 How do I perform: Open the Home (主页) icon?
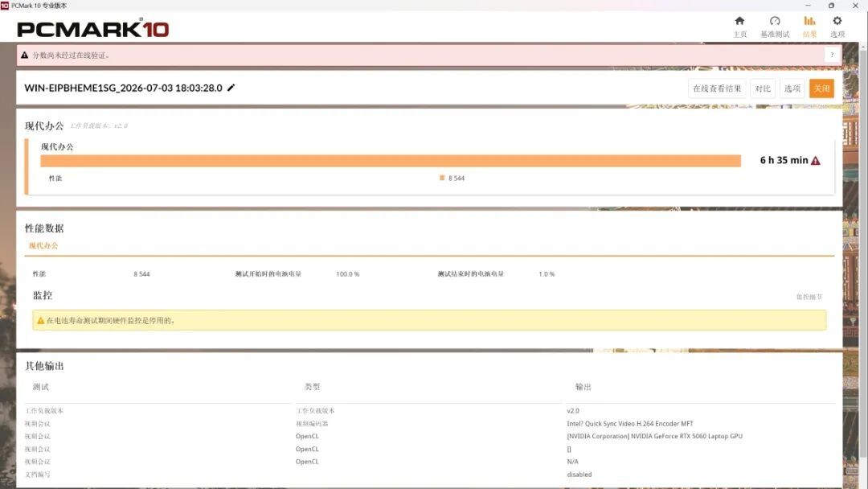(739, 21)
